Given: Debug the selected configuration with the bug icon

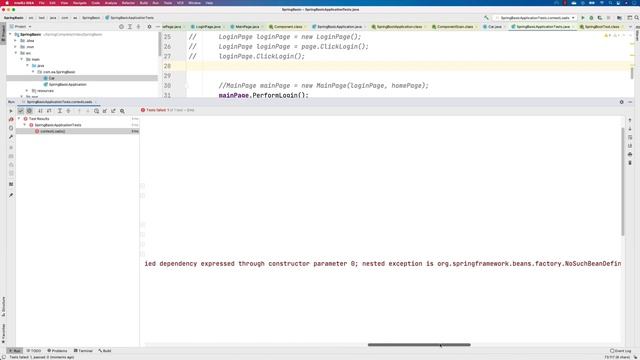Looking at the screenshot, I should point(591,18).
